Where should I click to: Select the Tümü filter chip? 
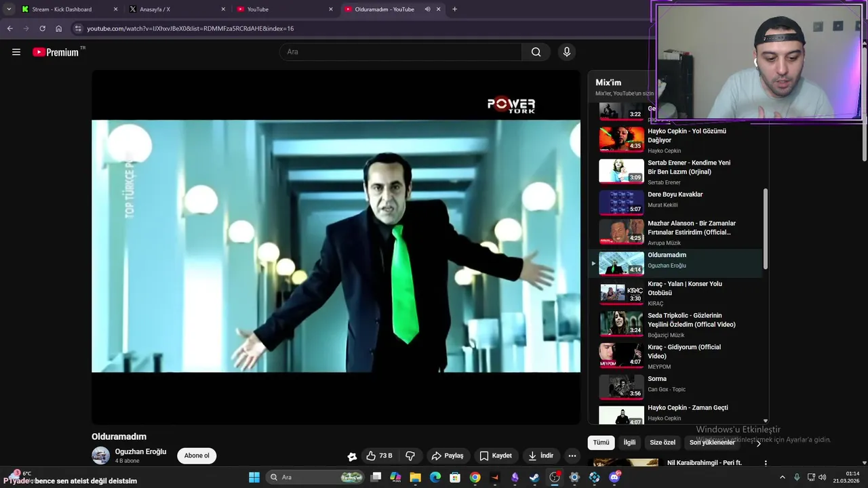coord(601,443)
